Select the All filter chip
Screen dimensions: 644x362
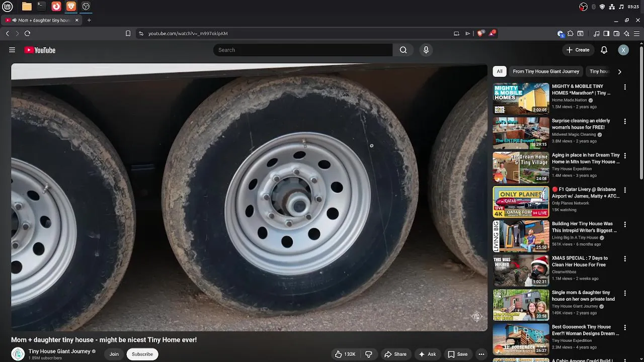[500, 71]
